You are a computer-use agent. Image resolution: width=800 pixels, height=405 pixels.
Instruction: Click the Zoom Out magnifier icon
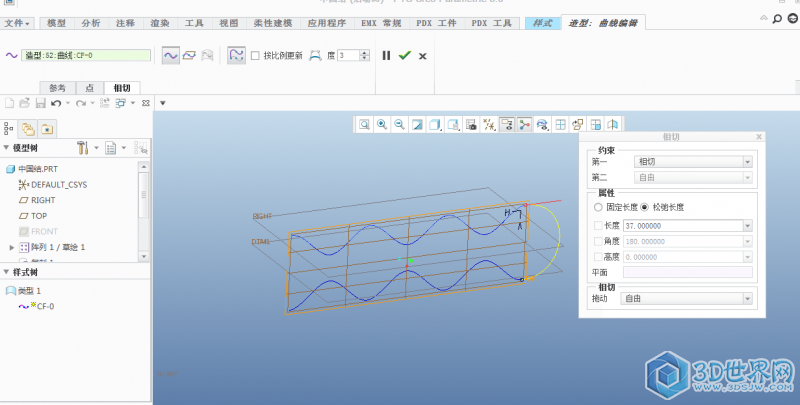click(399, 124)
